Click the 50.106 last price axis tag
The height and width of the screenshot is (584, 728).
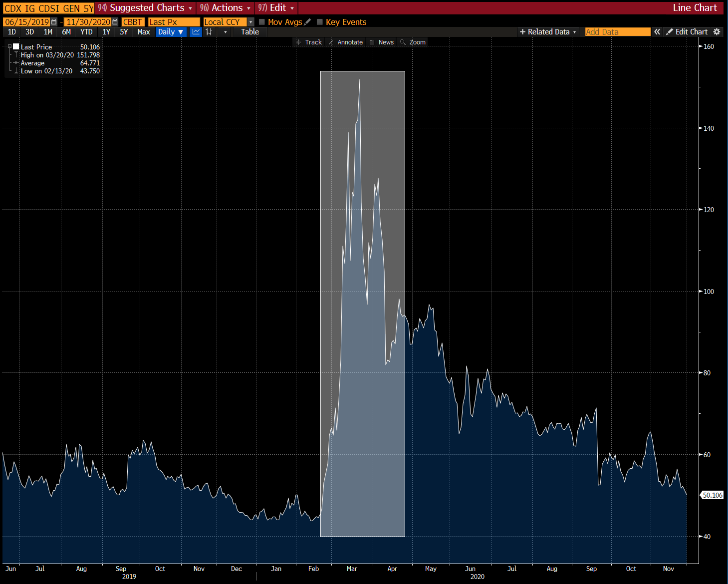pos(712,495)
